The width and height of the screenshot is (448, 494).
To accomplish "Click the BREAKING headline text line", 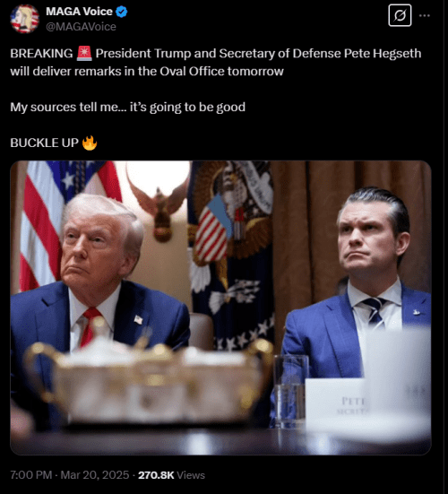I will click(216, 54).
